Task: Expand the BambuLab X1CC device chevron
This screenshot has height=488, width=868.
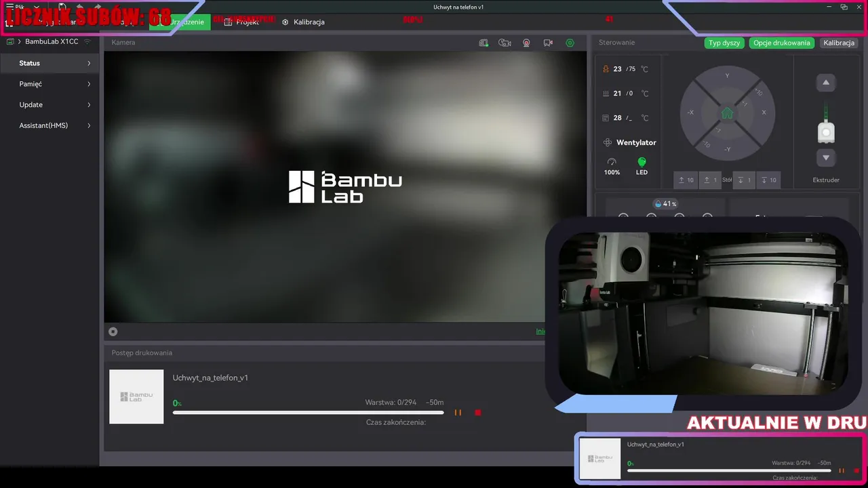Action: [20, 41]
